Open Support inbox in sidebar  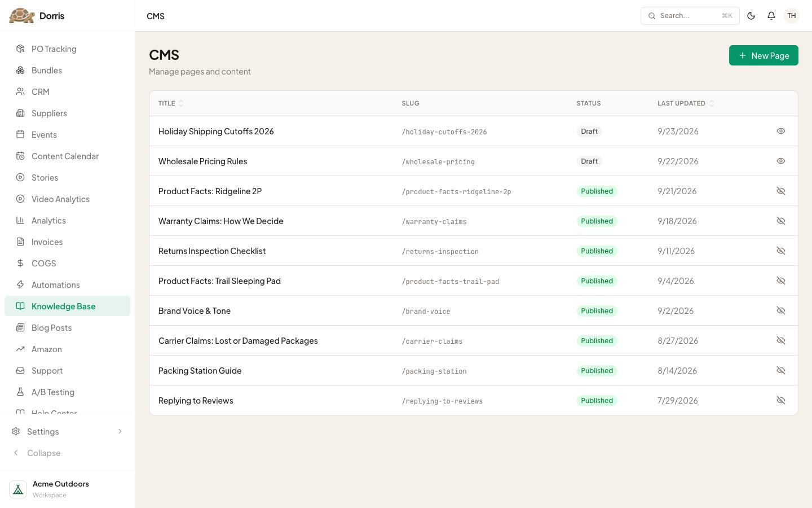point(67,371)
